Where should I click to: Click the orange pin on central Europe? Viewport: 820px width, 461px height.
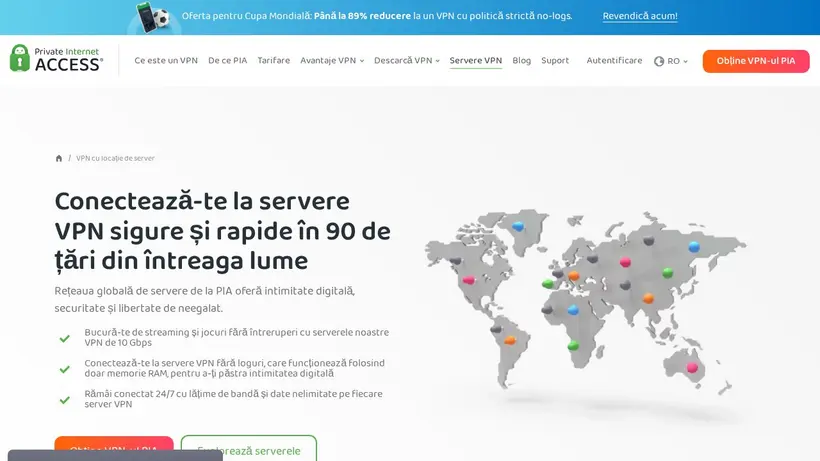pos(574,275)
